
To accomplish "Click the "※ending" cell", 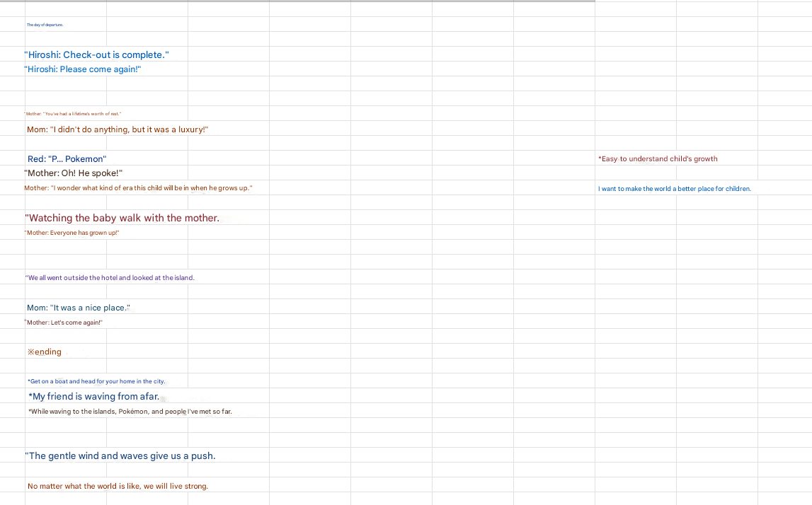I will click(x=45, y=352).
